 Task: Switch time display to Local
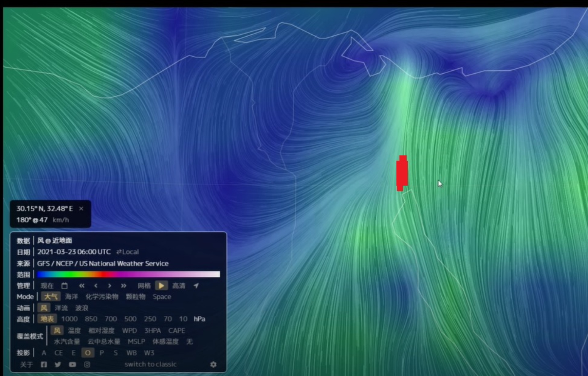point(128,252)
